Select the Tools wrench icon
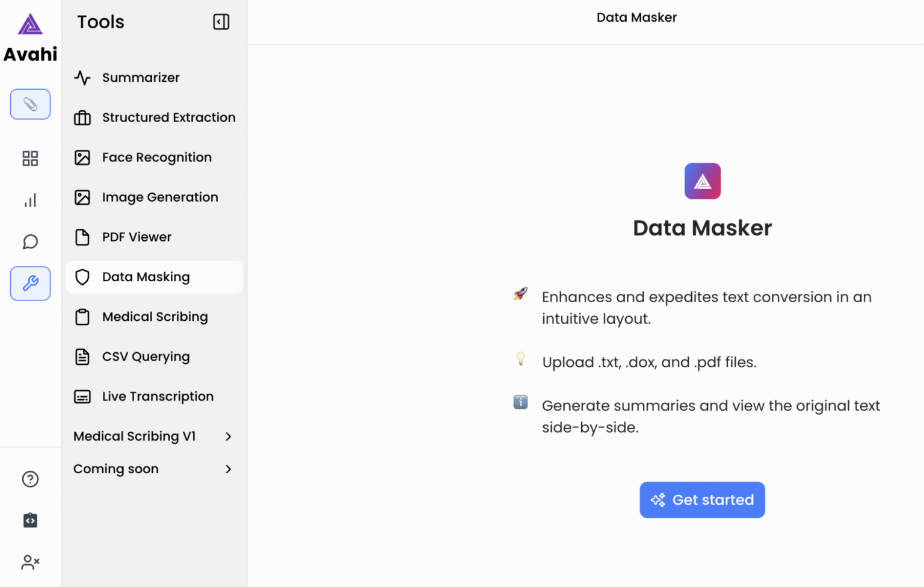This screenshot has width=924, height=587. coord(30,283)
